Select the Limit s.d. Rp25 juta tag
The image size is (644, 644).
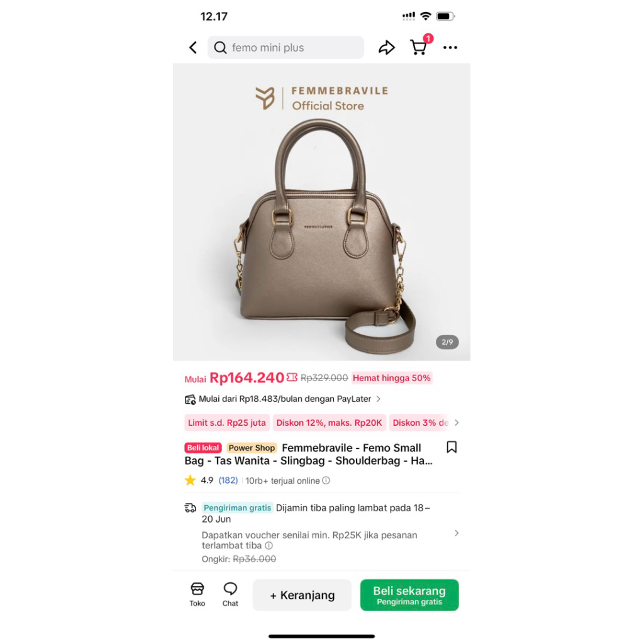click(226, 423)
